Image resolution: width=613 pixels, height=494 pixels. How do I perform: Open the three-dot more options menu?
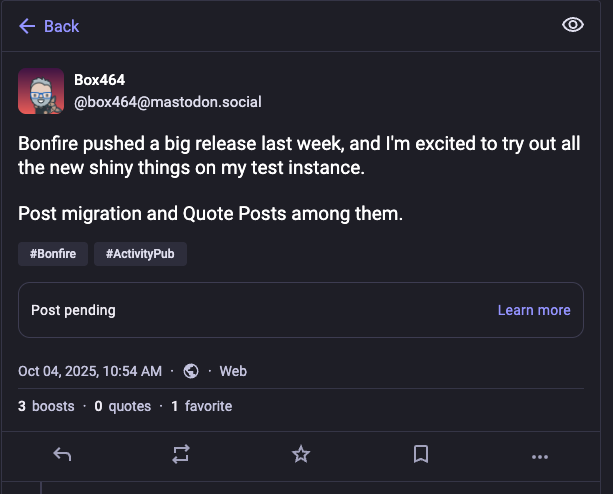point(540,456)
